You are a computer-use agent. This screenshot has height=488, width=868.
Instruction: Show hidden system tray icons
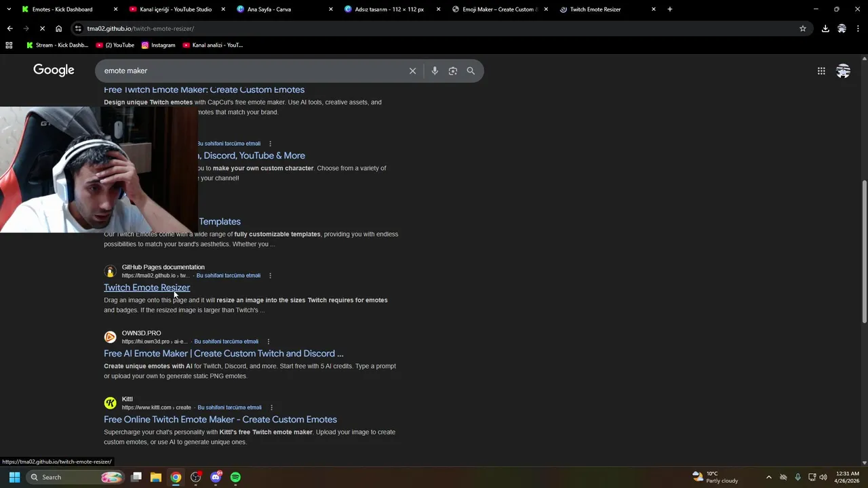tap(768, 477)
